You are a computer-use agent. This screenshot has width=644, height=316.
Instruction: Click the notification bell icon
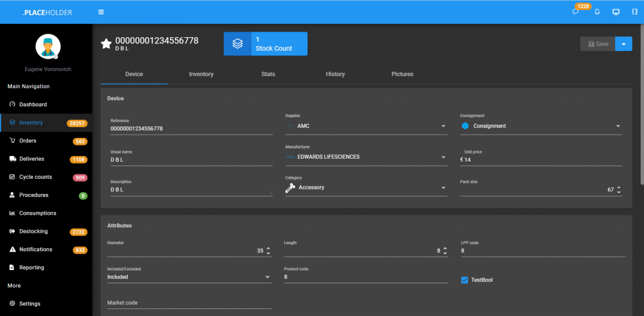point(597,12)
